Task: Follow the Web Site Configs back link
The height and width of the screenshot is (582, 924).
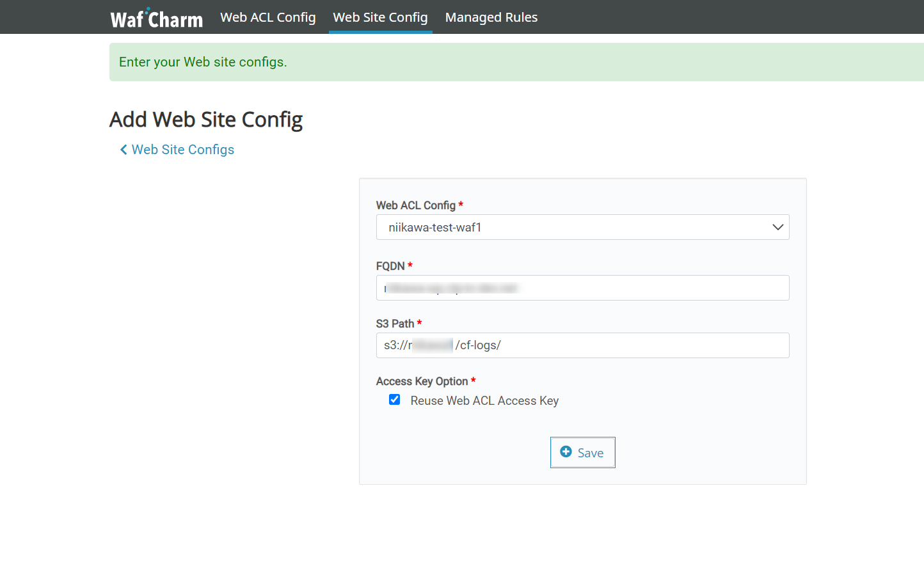Action: pyautogui.click(x=182, y=149)
